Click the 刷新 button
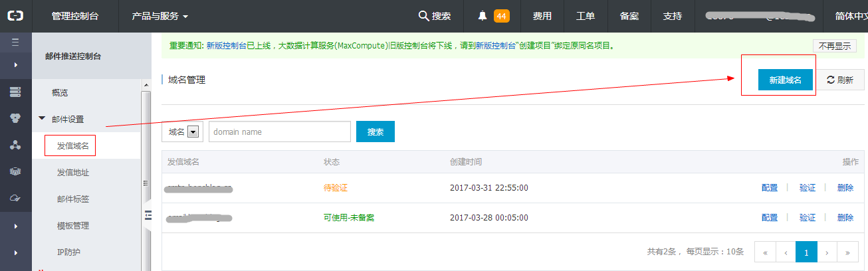 tap(840, 80)
